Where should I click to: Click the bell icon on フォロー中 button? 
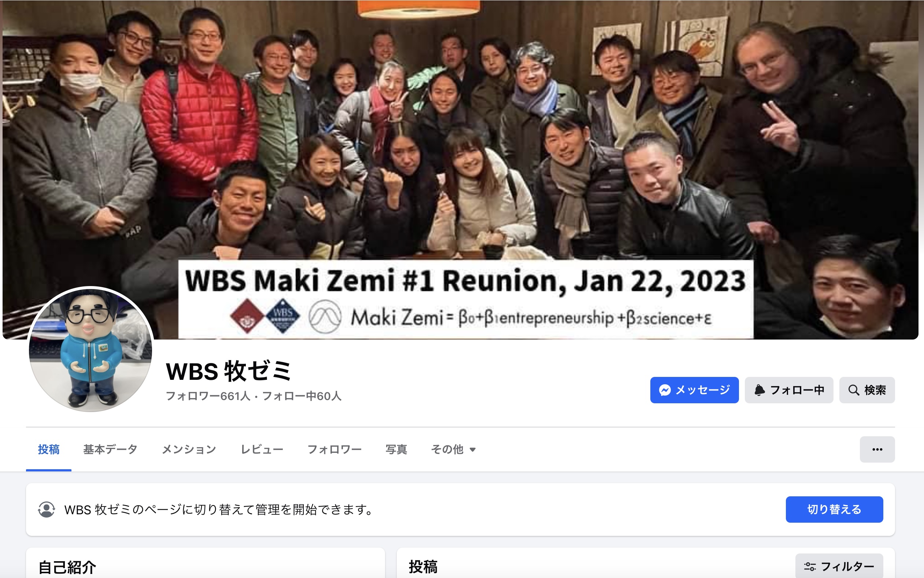click(759, 390)
